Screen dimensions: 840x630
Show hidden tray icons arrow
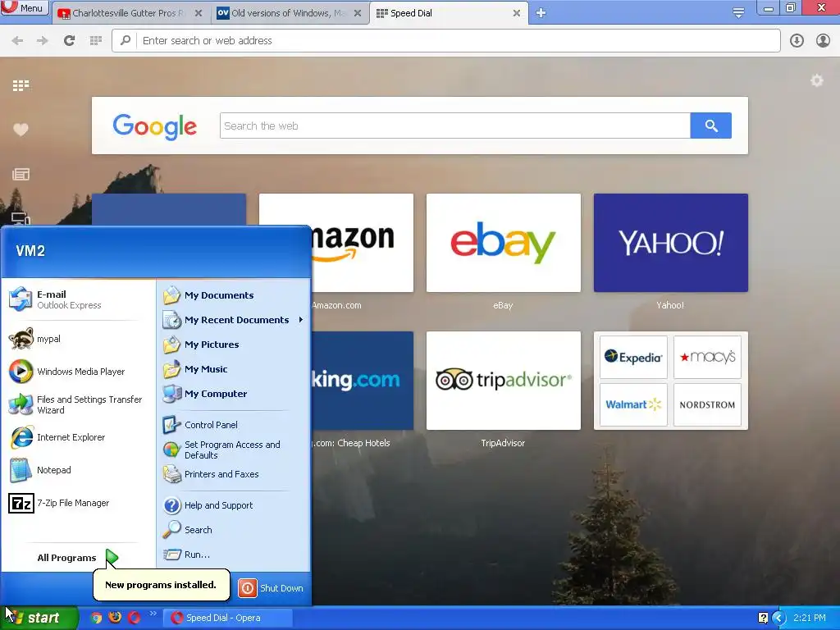pos(778,619)
